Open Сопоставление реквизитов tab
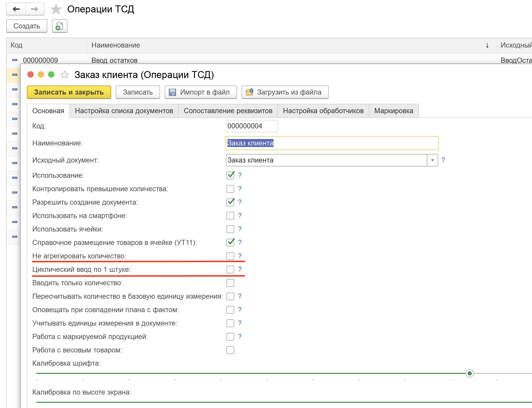The height and width of the screenshot is (408, 532). (228, 111)
